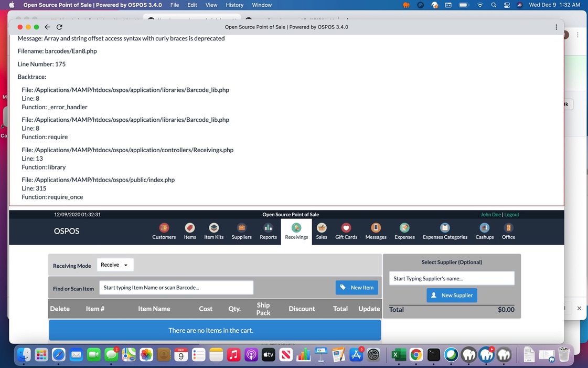Open the Apple menu
This screenshot has width=588, height=368.
pos(12,5)
